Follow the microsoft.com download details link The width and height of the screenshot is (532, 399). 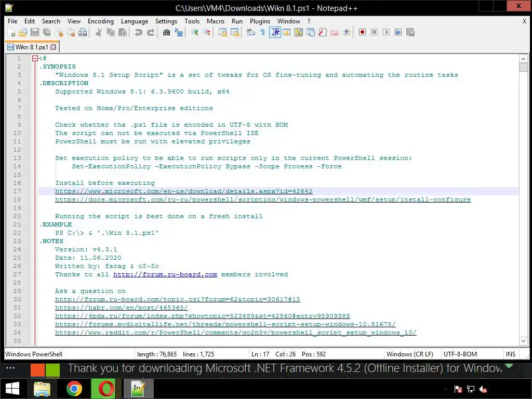(183, 191)
